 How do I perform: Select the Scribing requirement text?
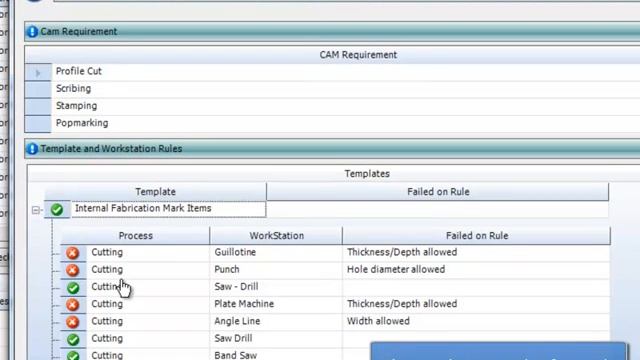[73, 89]
